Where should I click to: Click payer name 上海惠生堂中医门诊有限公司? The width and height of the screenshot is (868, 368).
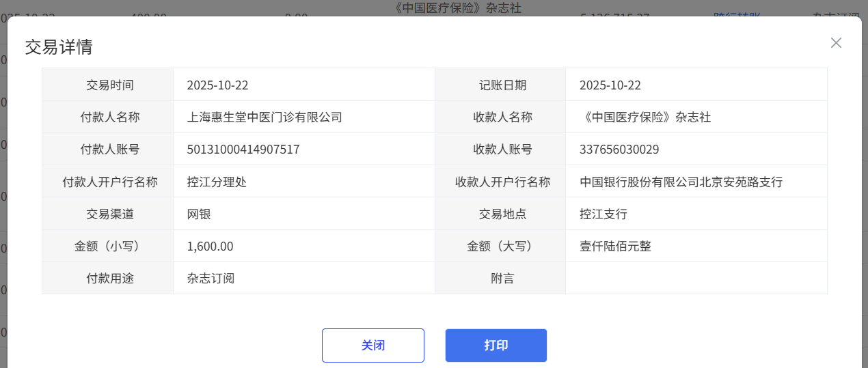pyautogui.click(x=265, y=117)
